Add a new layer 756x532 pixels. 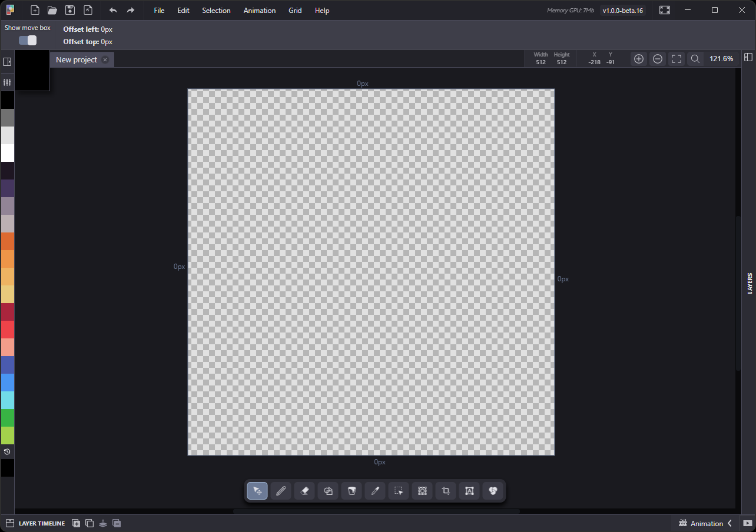[76, 523]
